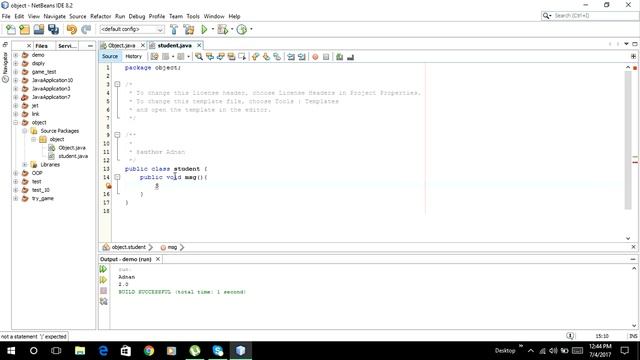Expand the demo project tree node

(x=16, y=55)
